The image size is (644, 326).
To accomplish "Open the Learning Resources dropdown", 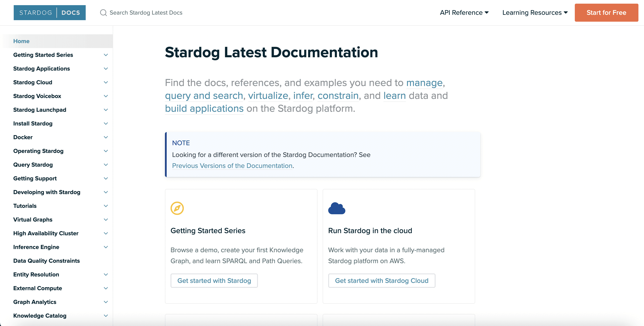I will (x=535, y=12).
